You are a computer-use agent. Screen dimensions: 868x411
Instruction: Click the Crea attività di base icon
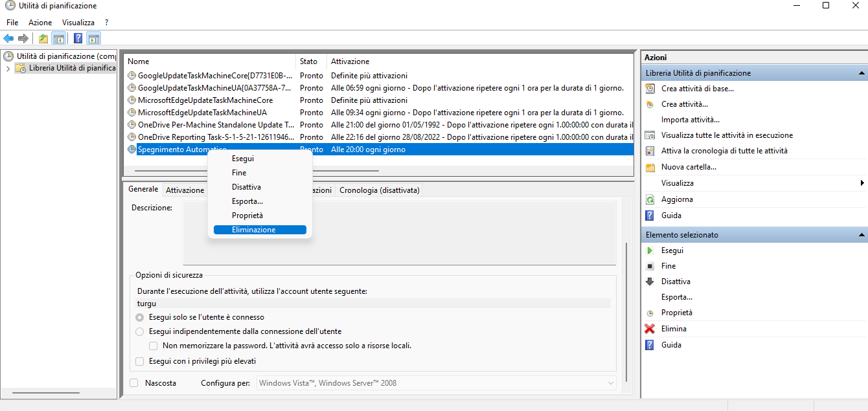650,89
